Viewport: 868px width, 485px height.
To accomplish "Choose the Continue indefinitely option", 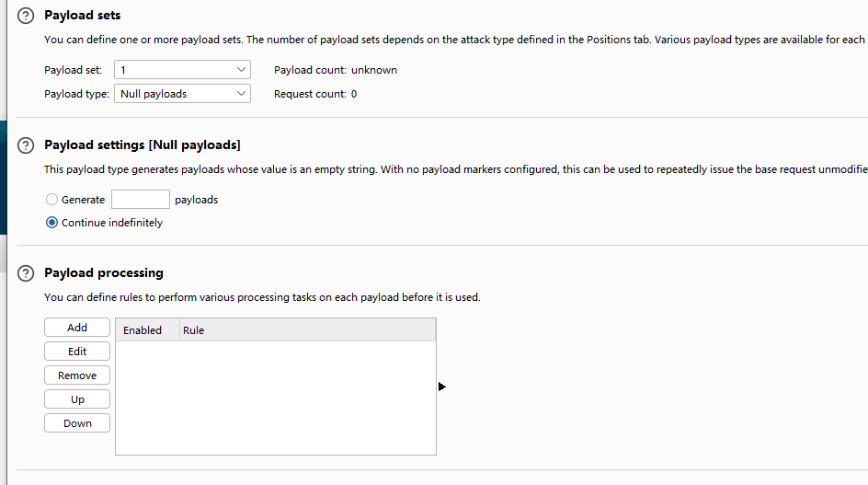I will coord(52,223).
